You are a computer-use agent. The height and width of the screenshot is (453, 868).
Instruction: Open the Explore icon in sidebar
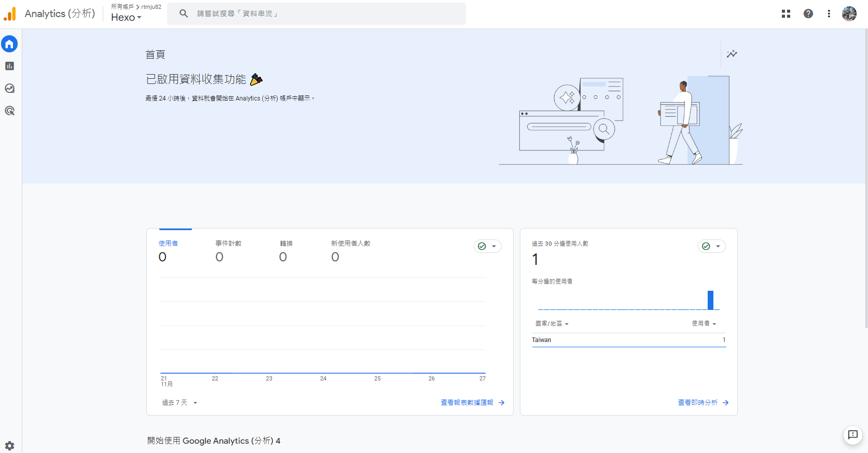9,88
